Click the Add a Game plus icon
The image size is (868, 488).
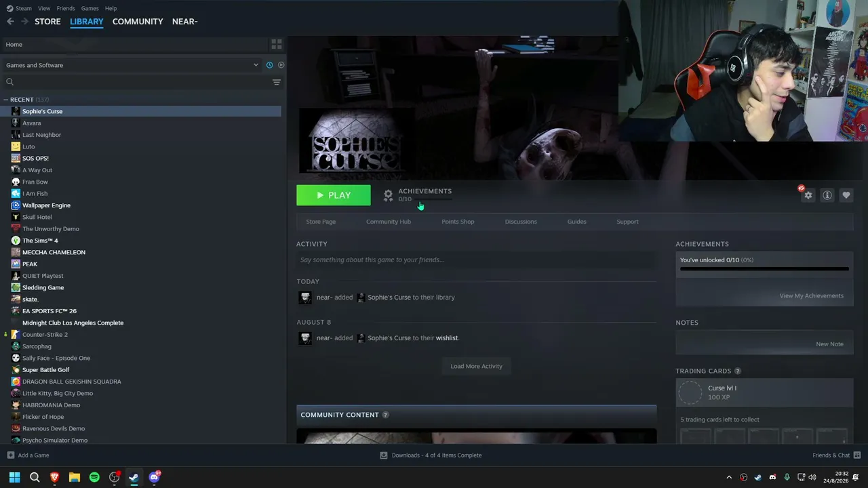pyautogui.click(x=10, y=455)
